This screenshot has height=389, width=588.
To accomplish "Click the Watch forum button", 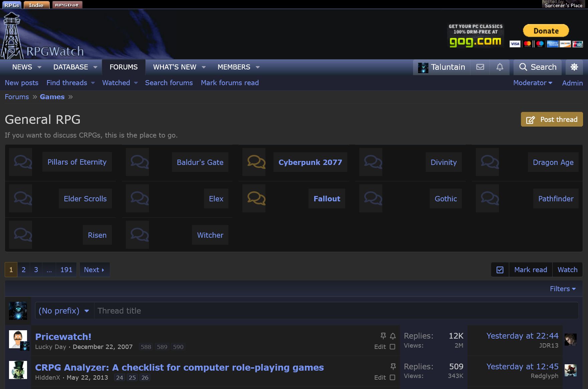I will (x=568, y=270).
